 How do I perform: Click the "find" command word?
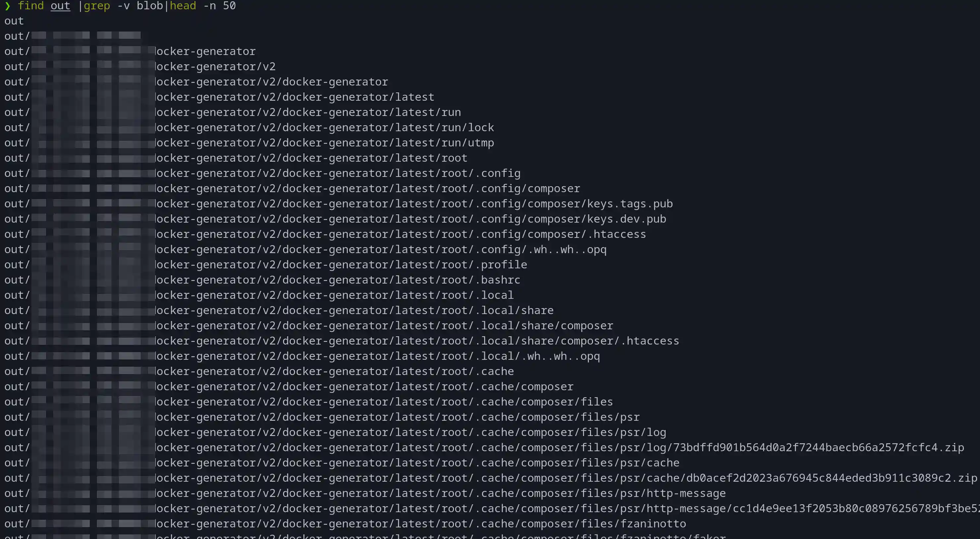click(x=31, y=6)
